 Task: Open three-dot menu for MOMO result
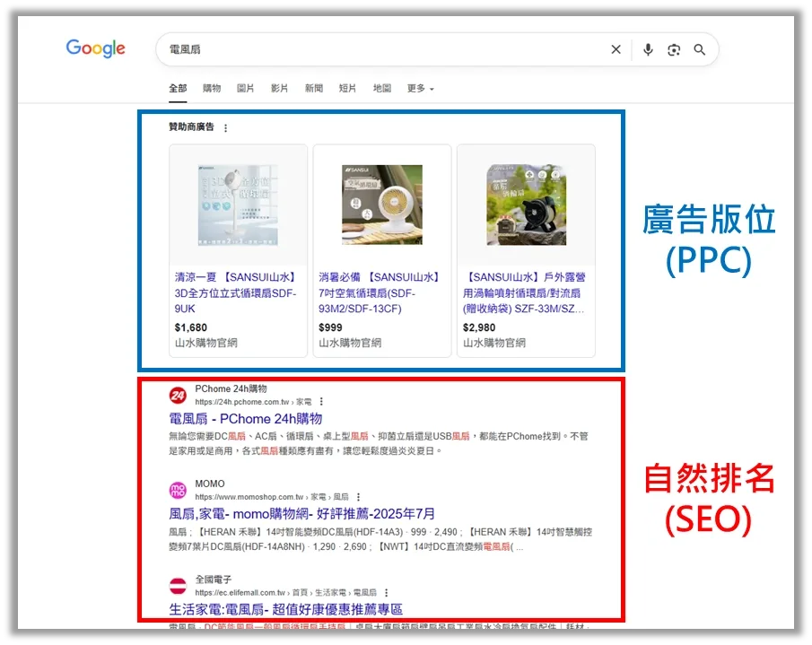pyautogui.click(x=358, y=497)
